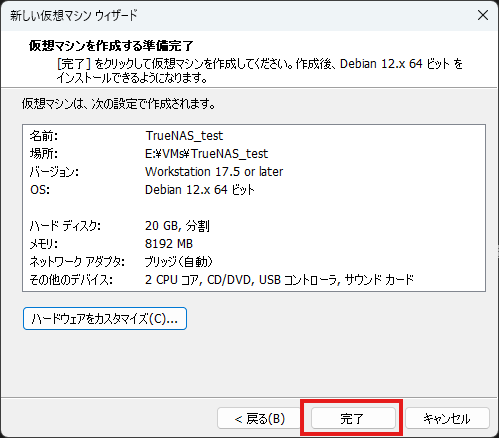Viewport: 499px width, 438px height.
Task: Click the ブリッジ(自動) network adapter value
Action: tap(178, 262)
